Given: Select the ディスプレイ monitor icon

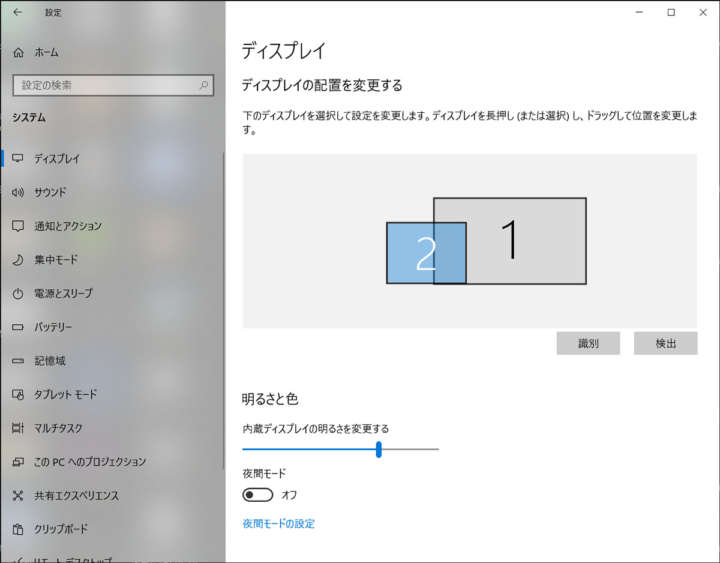Looking at the screenshot, I should (18, 158).
